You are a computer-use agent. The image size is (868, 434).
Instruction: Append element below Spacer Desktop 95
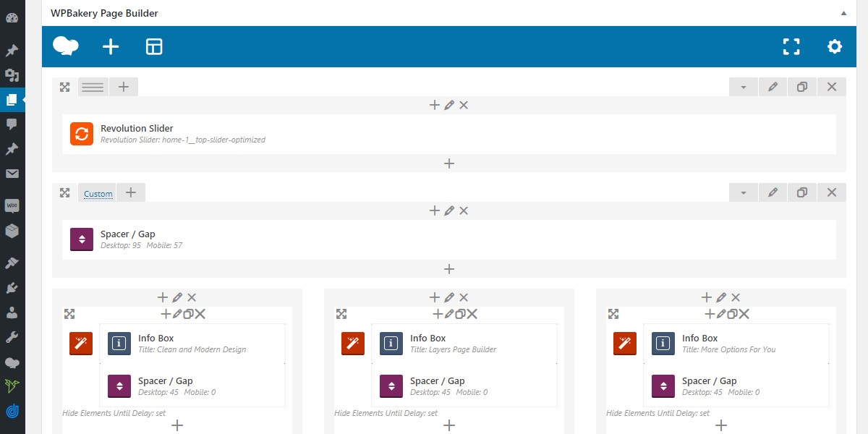coord(449,269)
